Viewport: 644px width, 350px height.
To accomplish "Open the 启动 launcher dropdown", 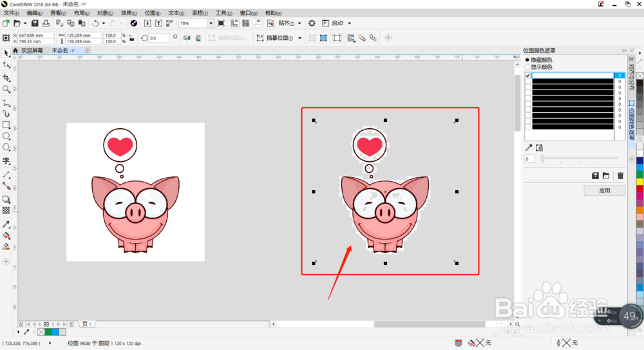I will point(350,23).
